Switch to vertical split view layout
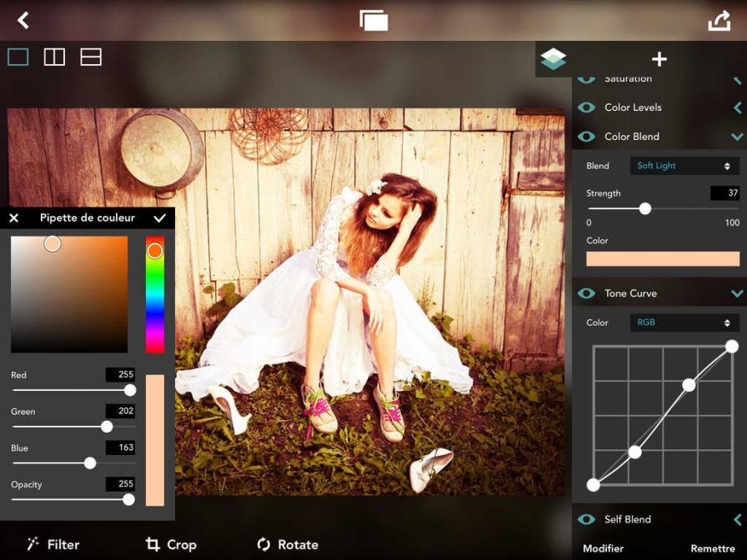The image size is (747, 560). coord(54,57)
